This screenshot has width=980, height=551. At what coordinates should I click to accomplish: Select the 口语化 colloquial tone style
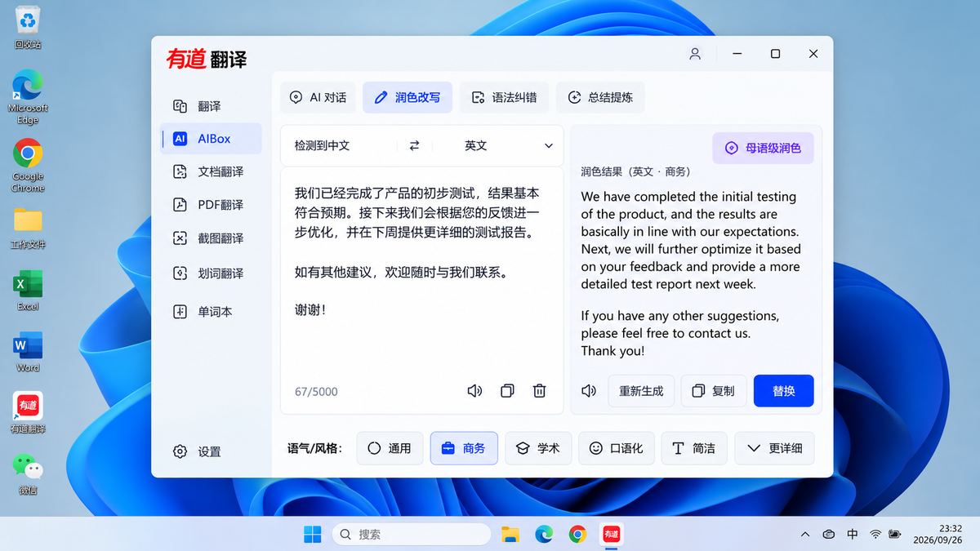tap(616, 448)
